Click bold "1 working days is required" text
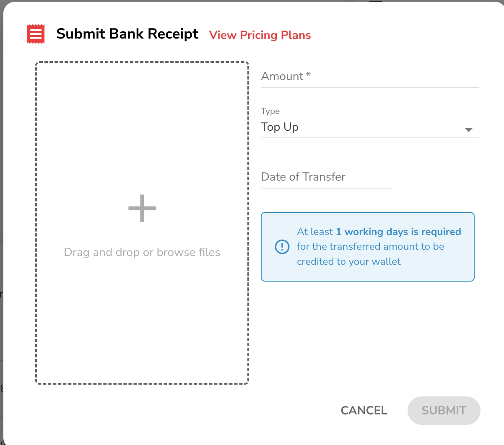This screenshot has height=445, width=504. tap(398, 232)
